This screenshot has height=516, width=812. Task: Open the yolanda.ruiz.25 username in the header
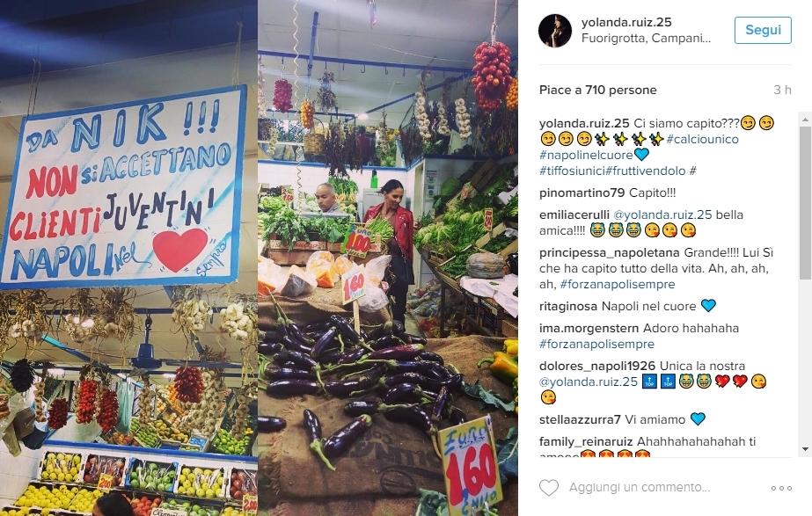[626, 22]
